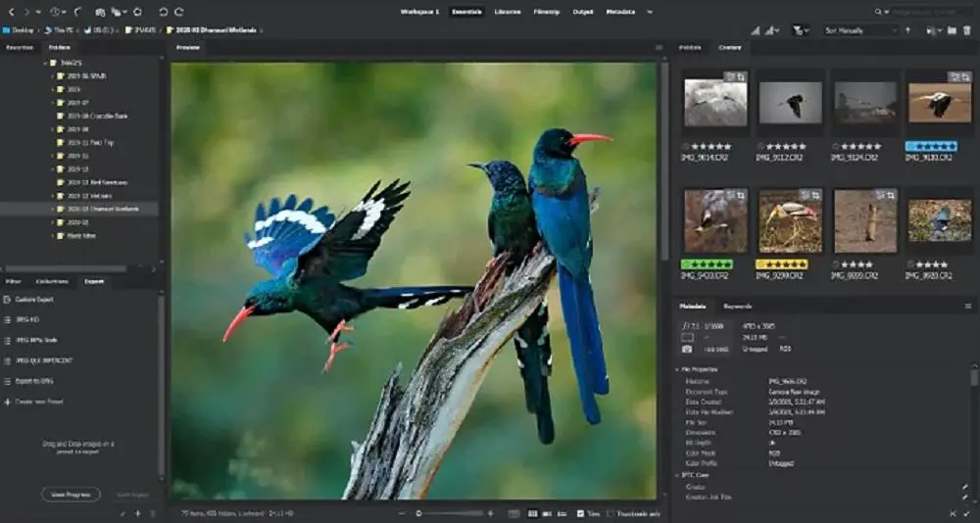Rotate image 90° clockwise
980x523 pixels.
point(179,12)
